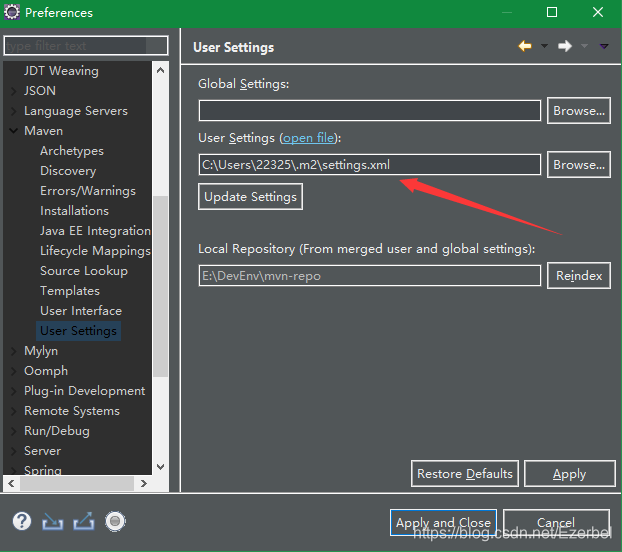Select User Settings tree item
The image size is (622, 552).
point(78,331)
